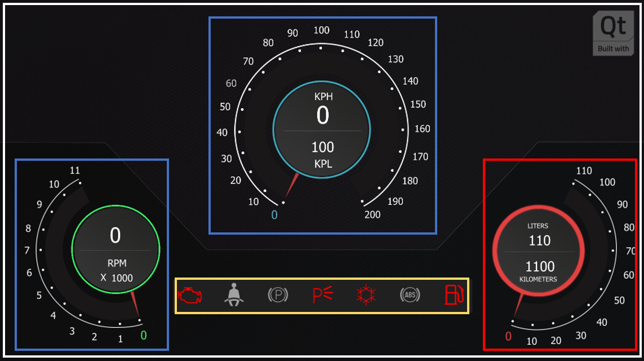The height and width of the screenshot is (361, 644).
Task: Click the 200 mark on the speedometer
Action: click(372, 214)
